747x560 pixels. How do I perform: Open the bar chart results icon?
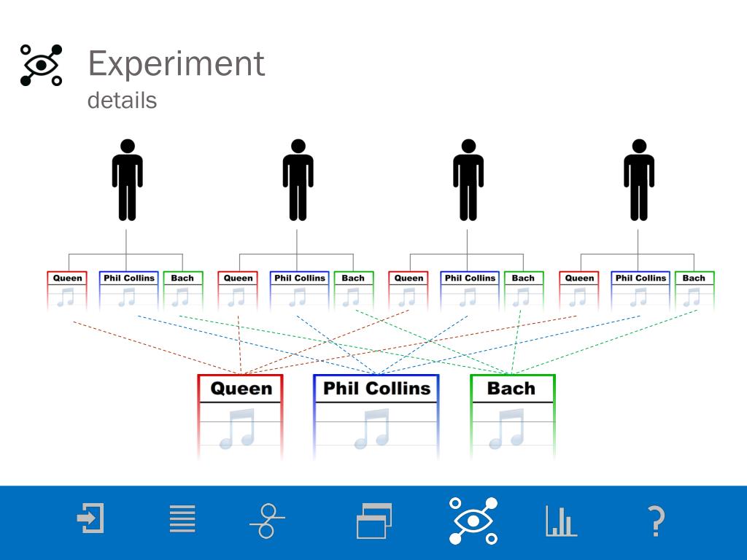click(561, 521)
